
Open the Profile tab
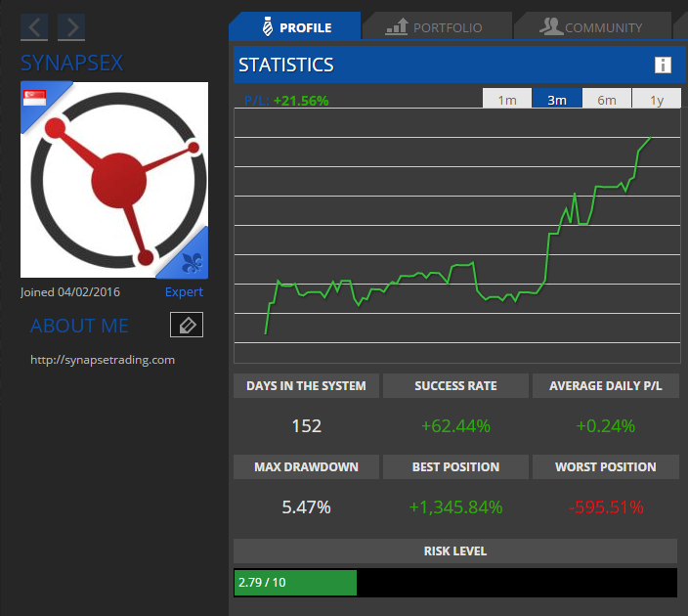pos(294,27)
